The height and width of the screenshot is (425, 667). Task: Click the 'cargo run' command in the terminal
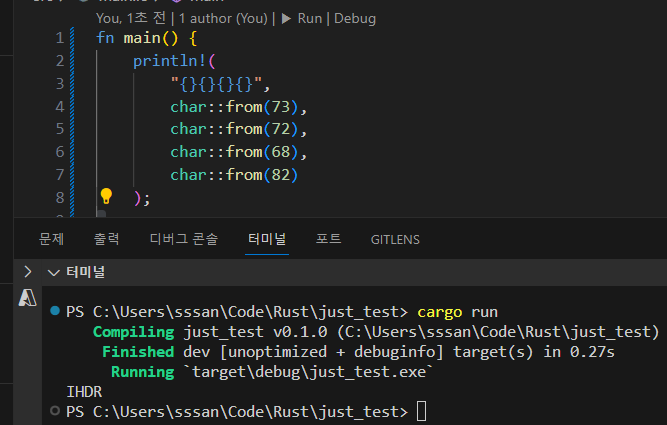tap(457, 312)
